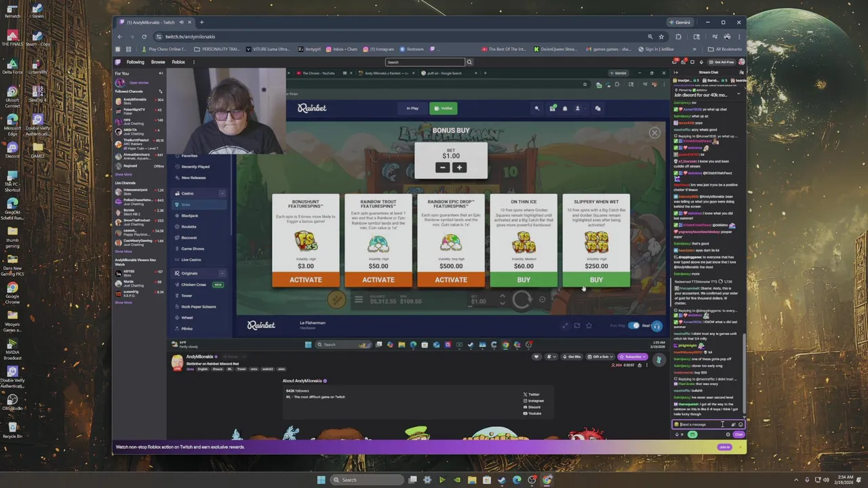Activate Bonushunt Featurespins for $3.00
Image resolution: width=868 pixels, height=488 pixels.
coord(306,279)
